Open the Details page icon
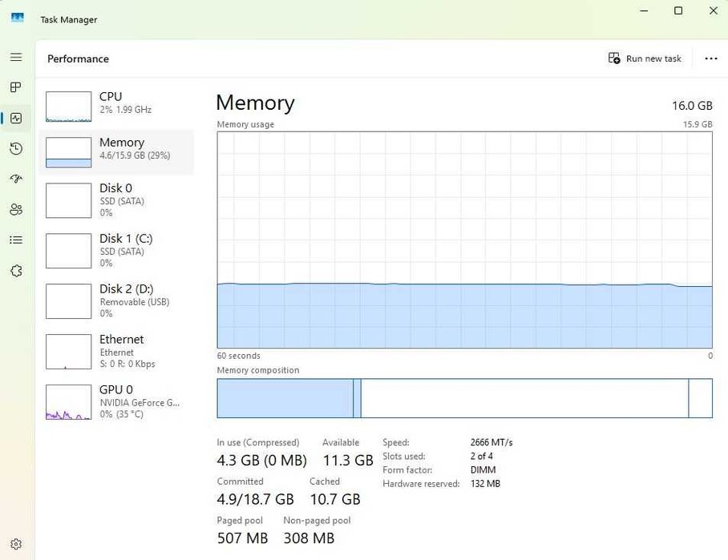The width and height of the screenshot is (728, 560). [x=16, y=240]
